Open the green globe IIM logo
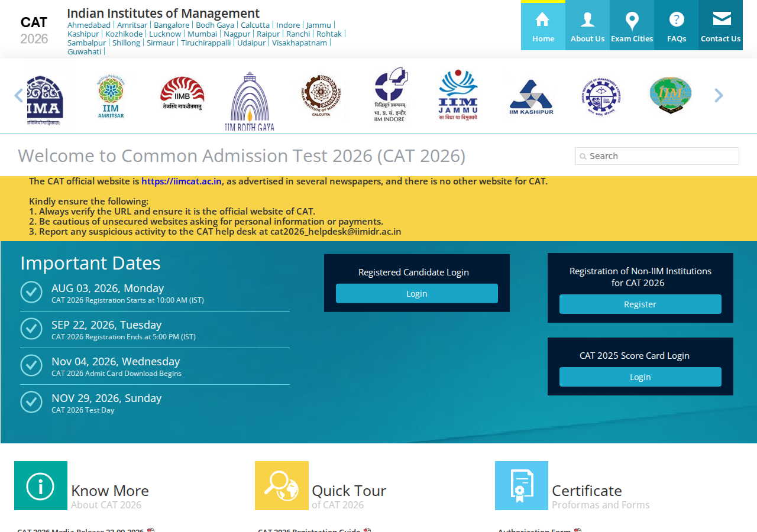The width and height of the screenshot is (757, 532). click(x=670, y=95)
